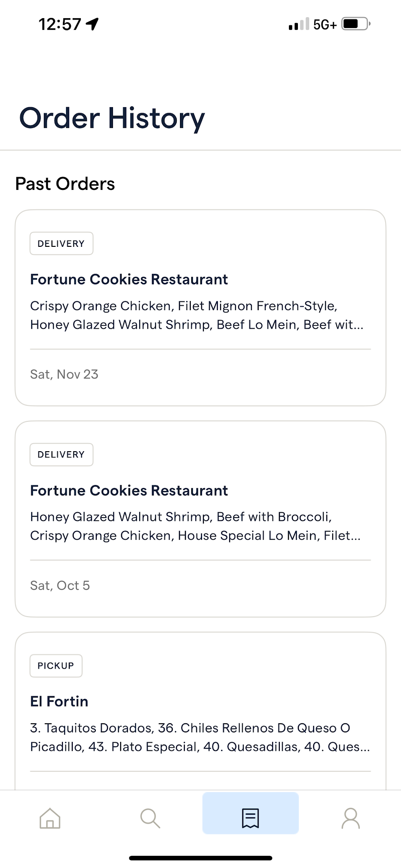401x868 pixels.
Task: Tap the Order History page title
Action: tap(112, 118)
